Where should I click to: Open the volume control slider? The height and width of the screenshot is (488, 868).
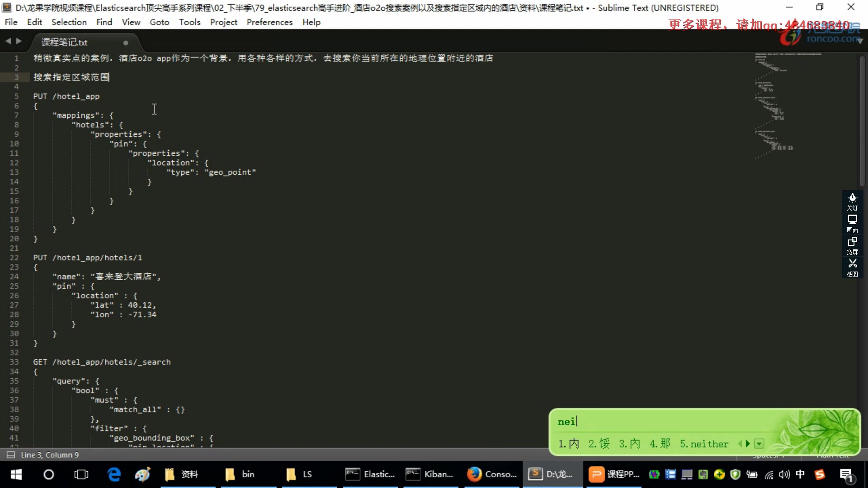click(784, 474)
